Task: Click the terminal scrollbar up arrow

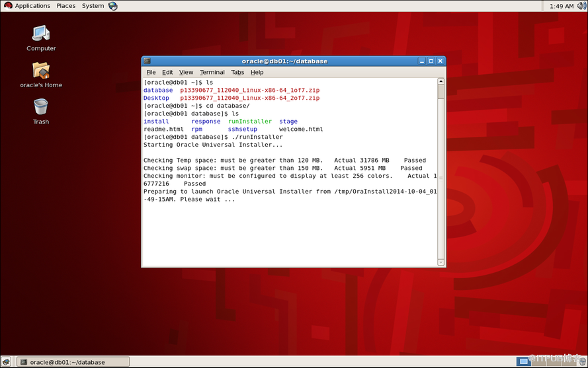Action: [x=441, y=81]
